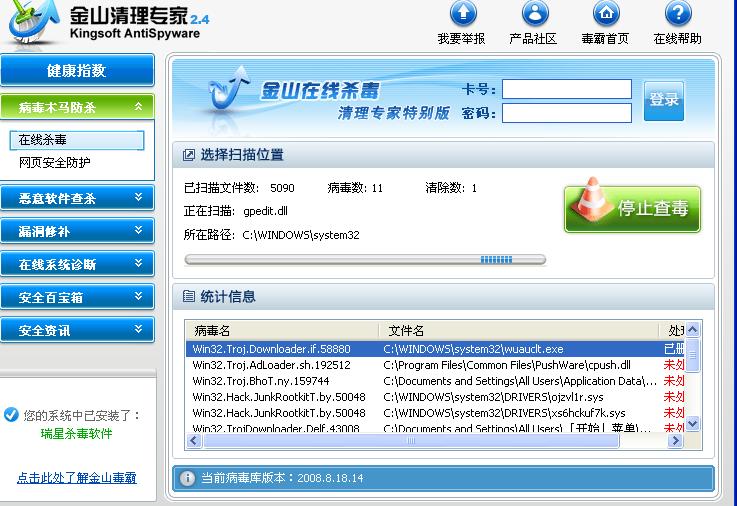Select the xs6hckuf7k.sys file path cell
Image resolution: width=737 pixels, height=506 pixels.
pos(504,413)
